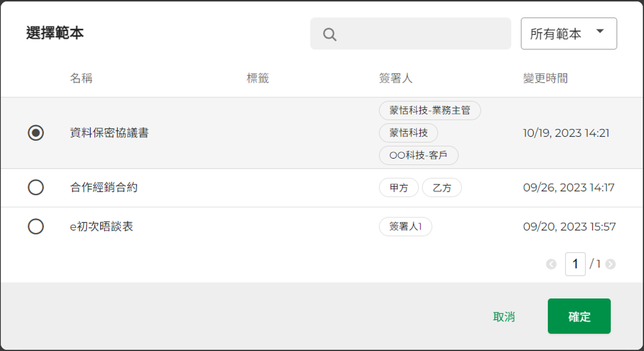Click the OO科技-客戶 signer tag
This screenshot has height=351, width=644.
click(x=419, y=155)
